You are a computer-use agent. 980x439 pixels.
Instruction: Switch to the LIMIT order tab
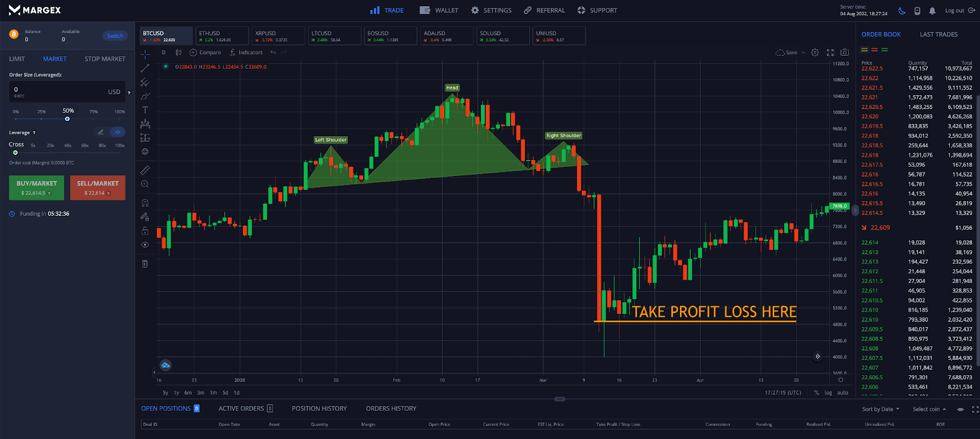[17, 59]
